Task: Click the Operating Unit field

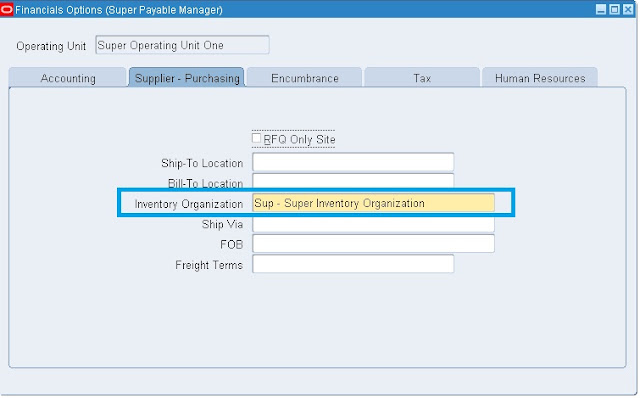Action: coord(182,45)
